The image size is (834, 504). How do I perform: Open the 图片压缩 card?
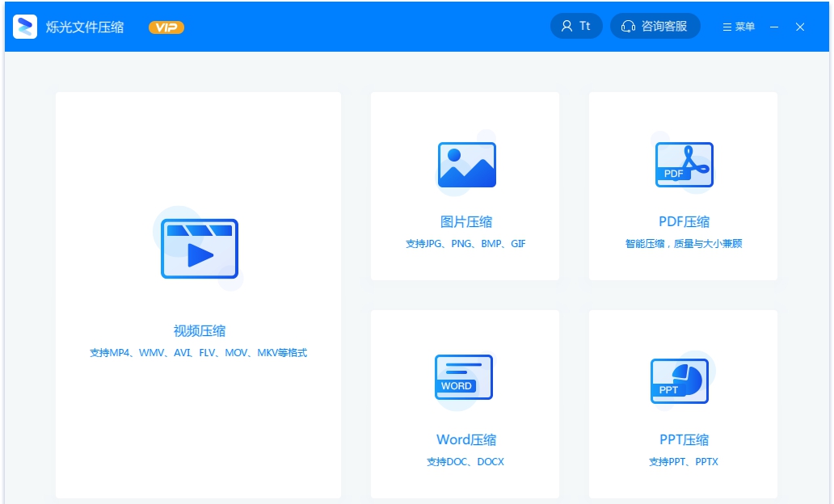click(465, 186)
